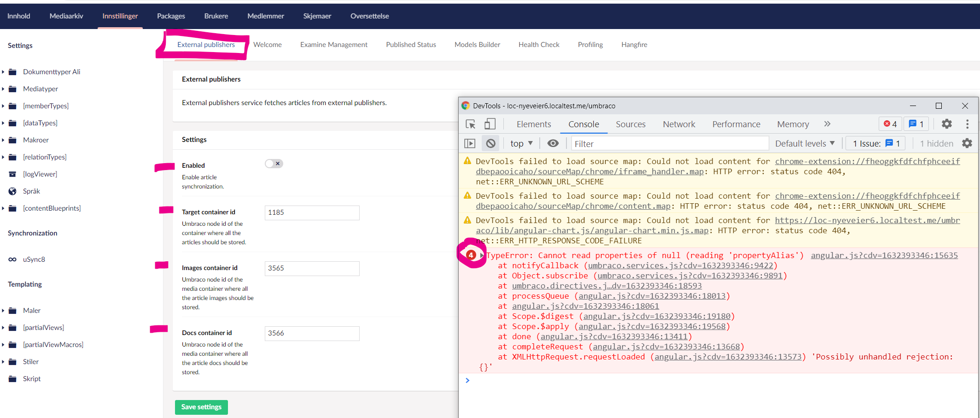Click the console prompt line
Screen dimensions: 980x418
click(718, 380)
